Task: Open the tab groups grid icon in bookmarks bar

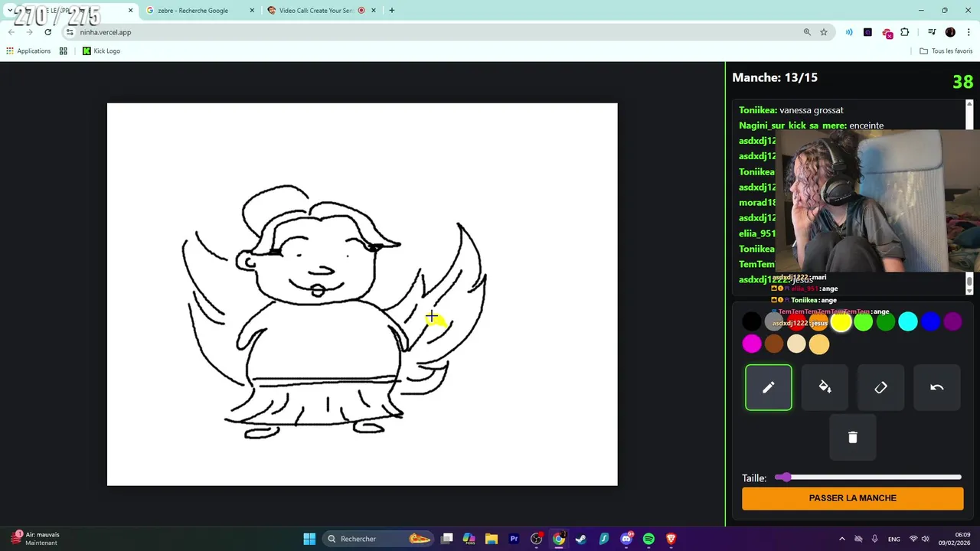Action: (x=64, y=51)
